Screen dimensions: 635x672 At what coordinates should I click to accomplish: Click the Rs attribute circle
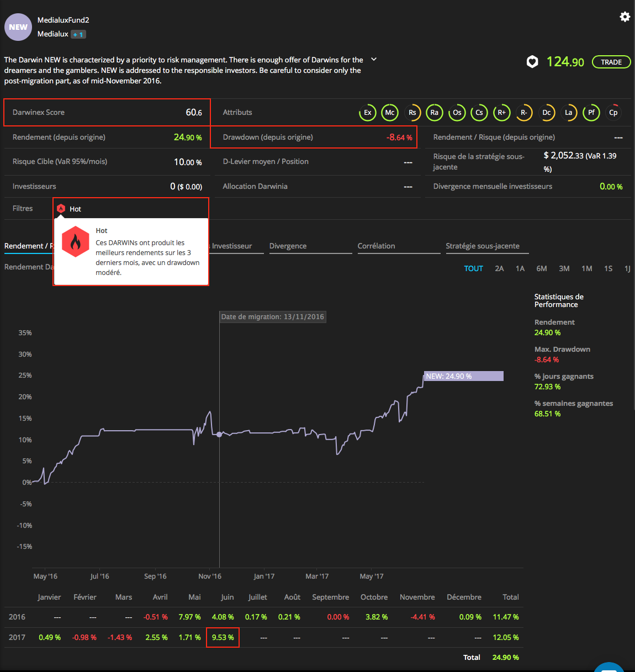412,113
